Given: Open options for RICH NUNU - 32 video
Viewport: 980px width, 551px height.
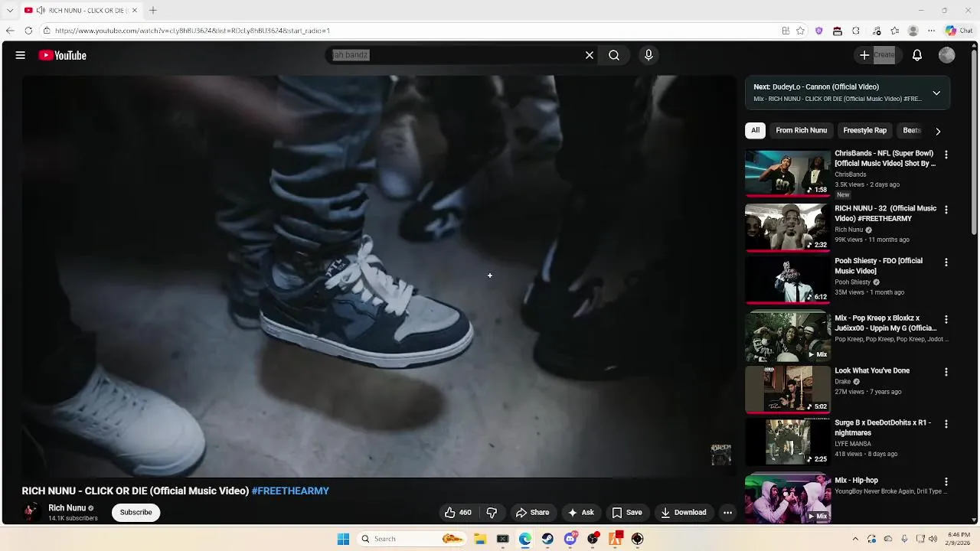Looking at the screenshot, I should click(x=946, y=210).
